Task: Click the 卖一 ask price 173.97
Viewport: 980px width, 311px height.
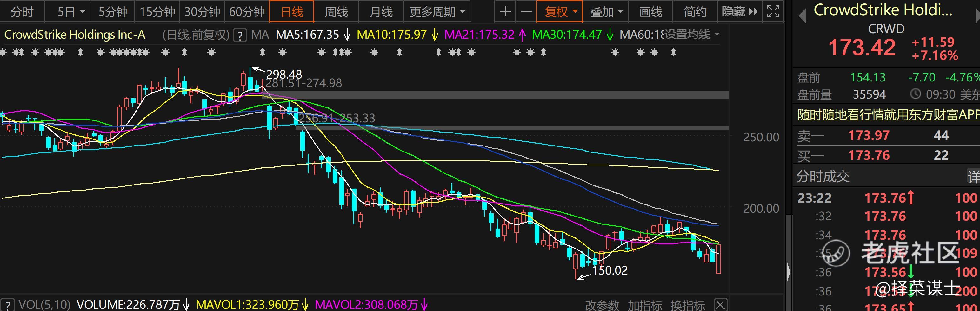Action: pos(869,135)
